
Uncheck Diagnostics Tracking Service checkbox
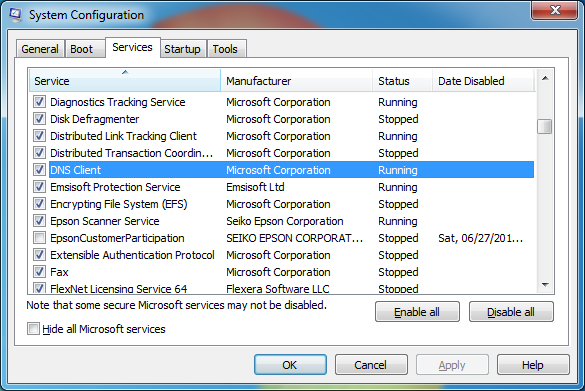40,101
